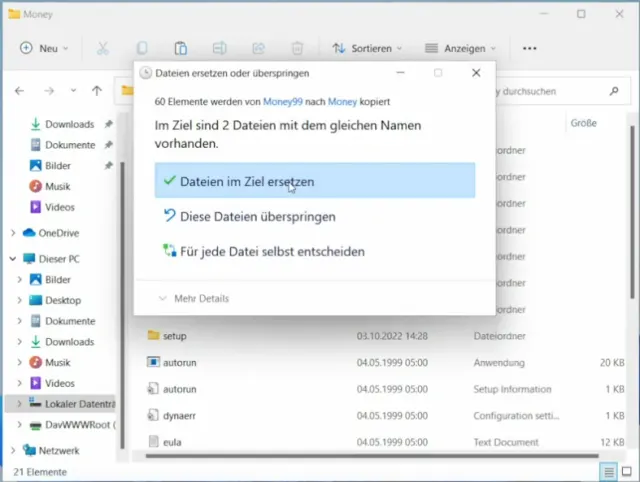Click the Up arrow navigation button

[97, 91]
